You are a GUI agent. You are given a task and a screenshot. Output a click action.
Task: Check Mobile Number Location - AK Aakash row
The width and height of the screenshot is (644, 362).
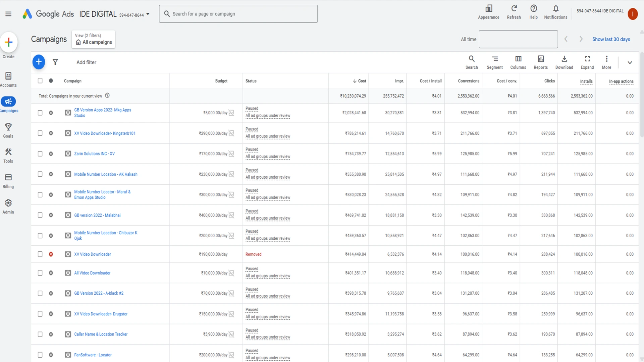tap(40, 174)
